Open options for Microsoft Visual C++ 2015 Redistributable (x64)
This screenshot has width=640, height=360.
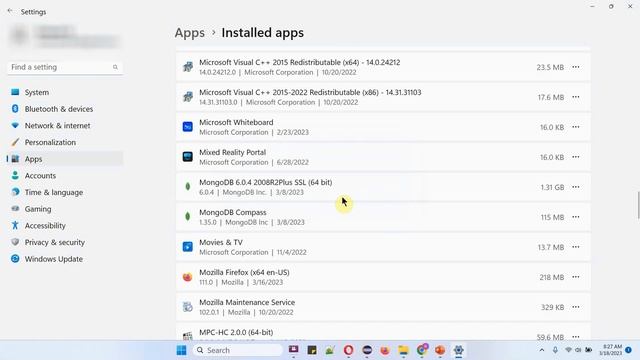click(576, 67)
